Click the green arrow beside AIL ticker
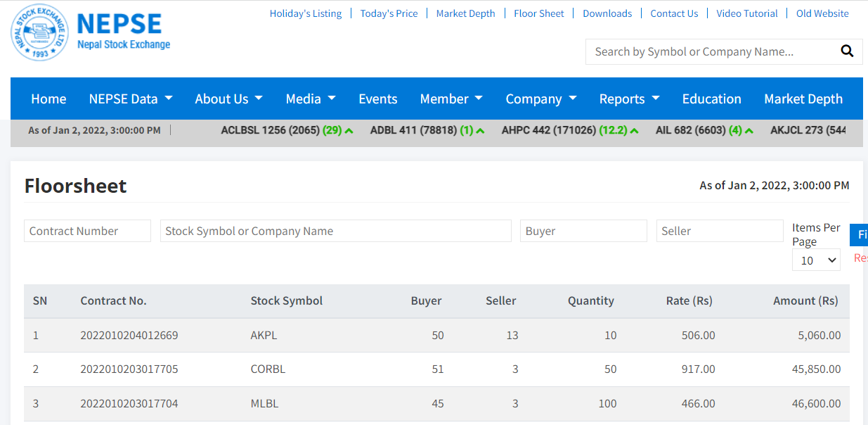 (749, 131)
